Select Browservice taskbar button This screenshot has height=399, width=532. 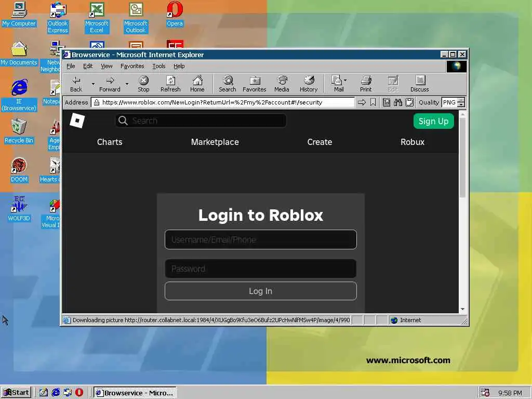pos(135,393)
